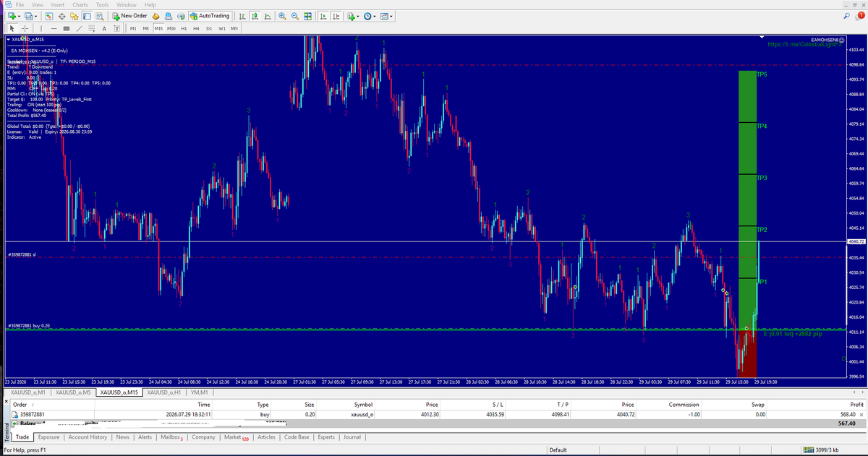The width and height of the screenshot is (868, 456).
Task: Click the globe signal icon before AutoTrading
Action: pyautogui.click(x=181, y=16)
